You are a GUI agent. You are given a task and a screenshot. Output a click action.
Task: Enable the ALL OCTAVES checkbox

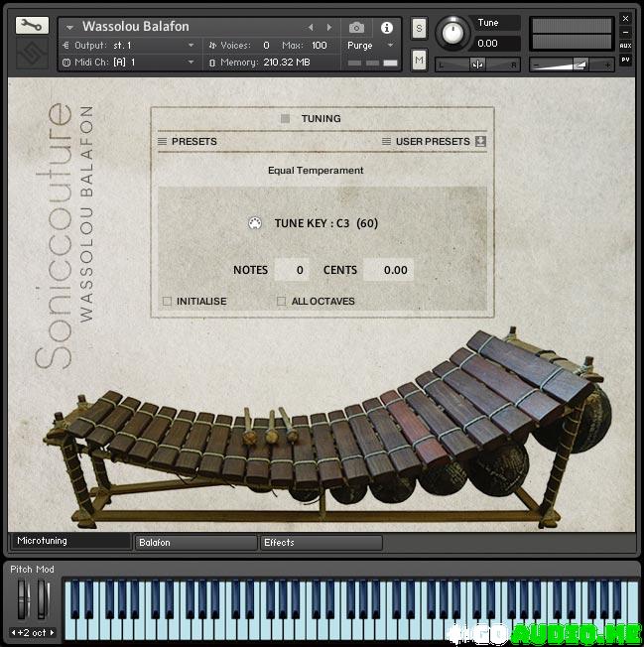tap(282, 302)
